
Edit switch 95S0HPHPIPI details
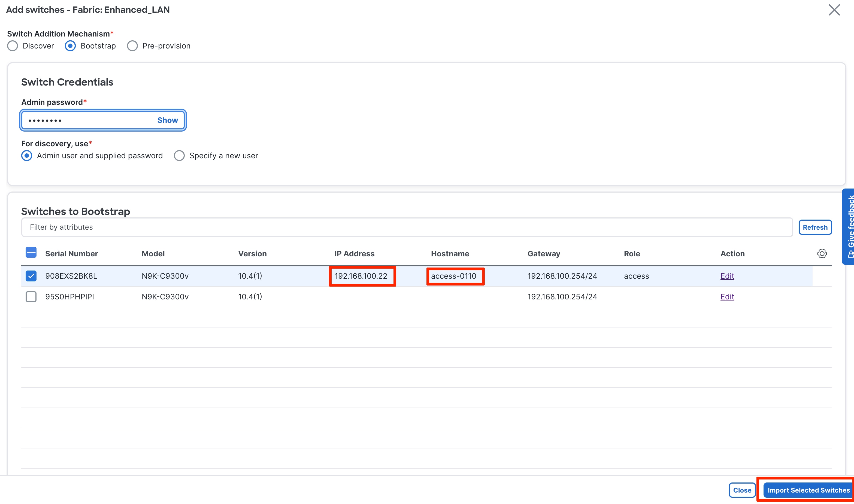[727, 296]
